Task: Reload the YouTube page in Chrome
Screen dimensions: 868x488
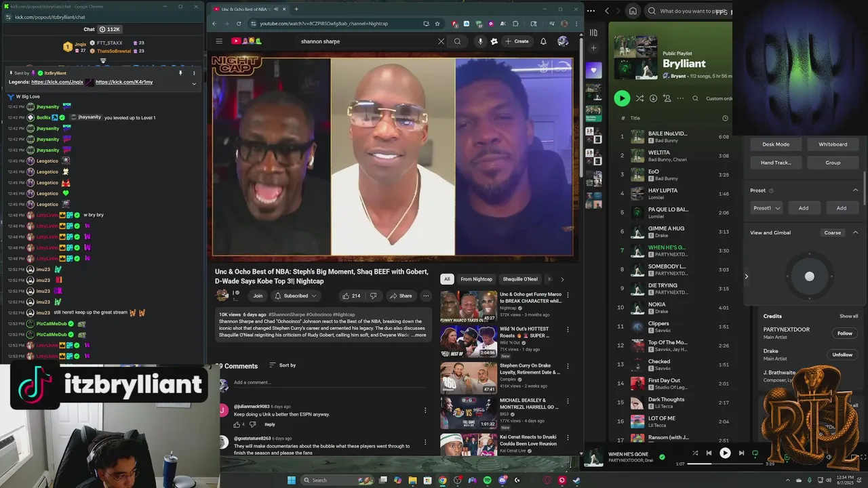Action: pyautogui.click(x=239, y=24)
